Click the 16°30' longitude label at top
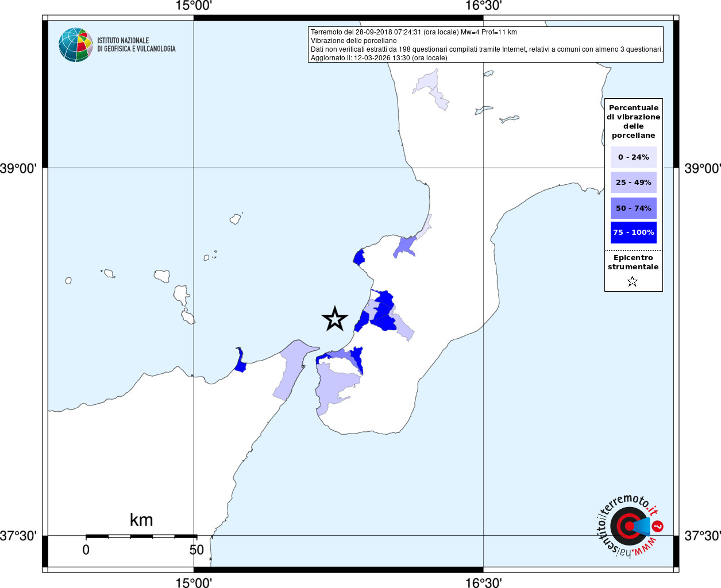 click(483, 6)
